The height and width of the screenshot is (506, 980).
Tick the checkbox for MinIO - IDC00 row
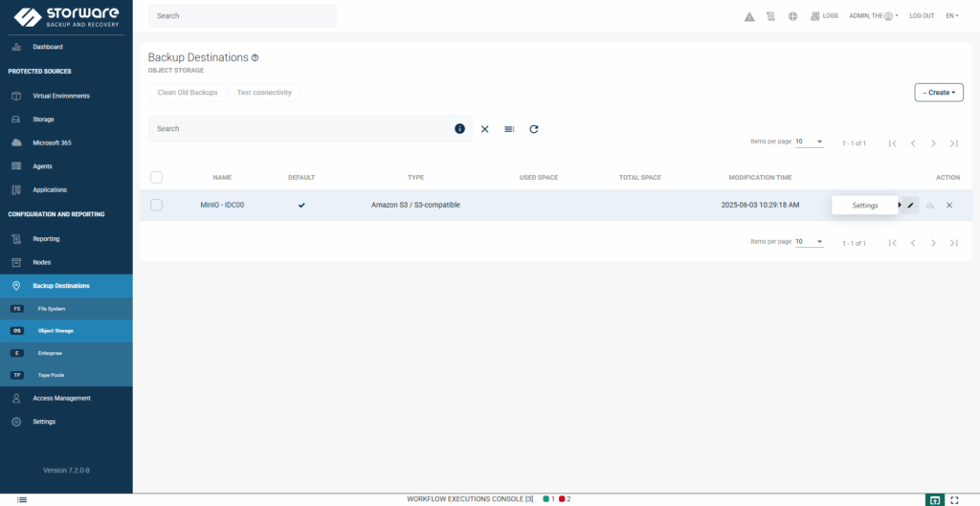click(x=157, y=205)
